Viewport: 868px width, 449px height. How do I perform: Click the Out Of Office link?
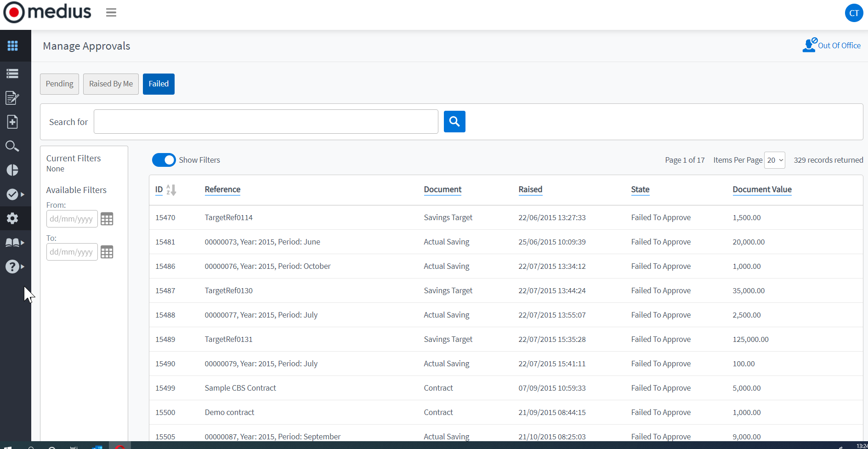click(x=832, y=45)
